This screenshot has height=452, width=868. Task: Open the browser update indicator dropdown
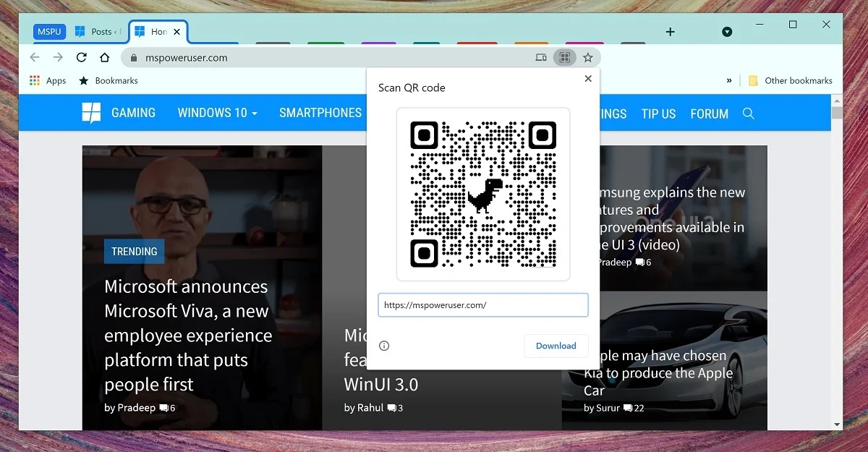(x=727, y=32)
